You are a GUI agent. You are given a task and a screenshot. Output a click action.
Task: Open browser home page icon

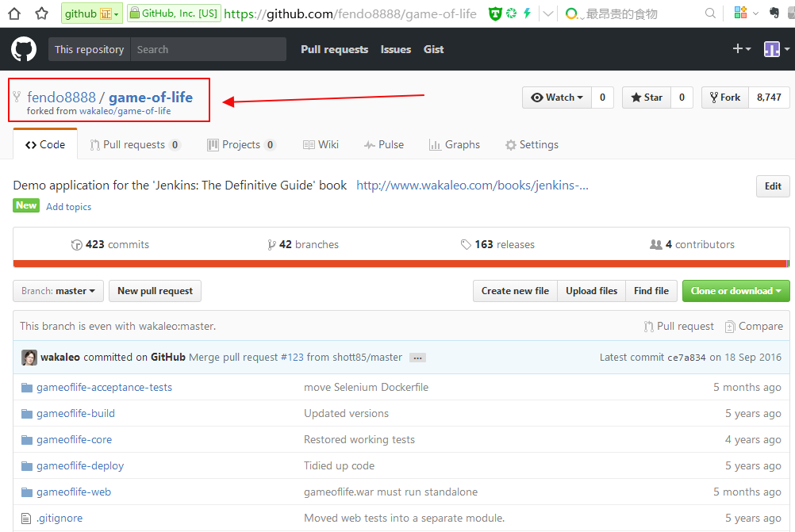click(15, 13)
